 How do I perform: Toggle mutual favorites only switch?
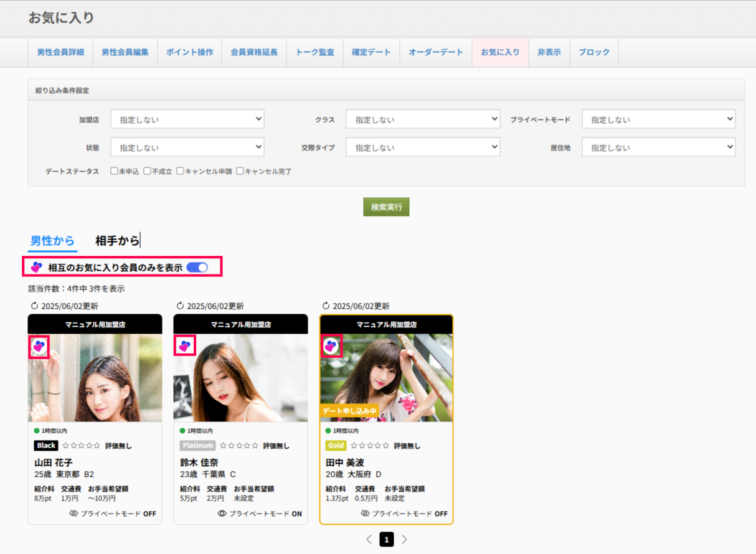(197, 267)
